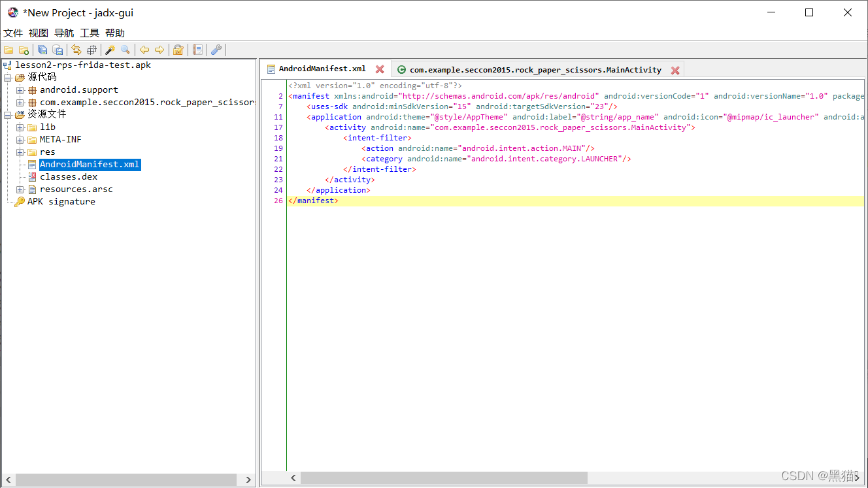Select AndroidManifest.xml in the tree
868x488 pixels.
click(x=90, y=165)
